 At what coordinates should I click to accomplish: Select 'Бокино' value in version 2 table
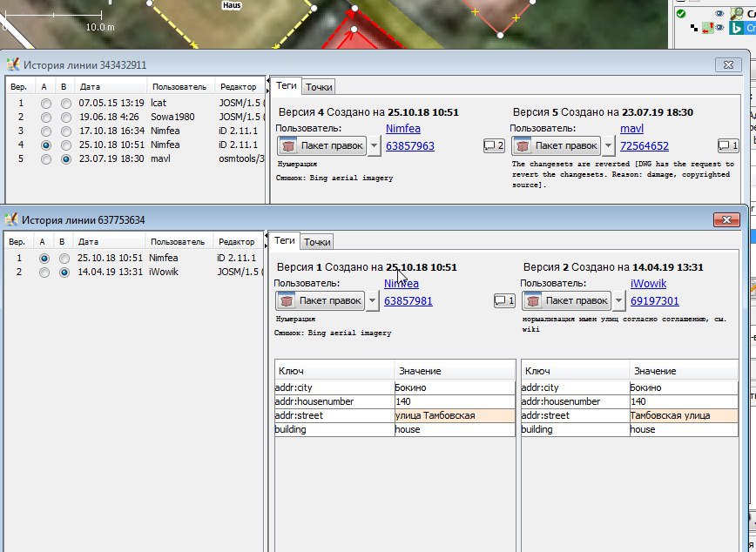point(684,387)
